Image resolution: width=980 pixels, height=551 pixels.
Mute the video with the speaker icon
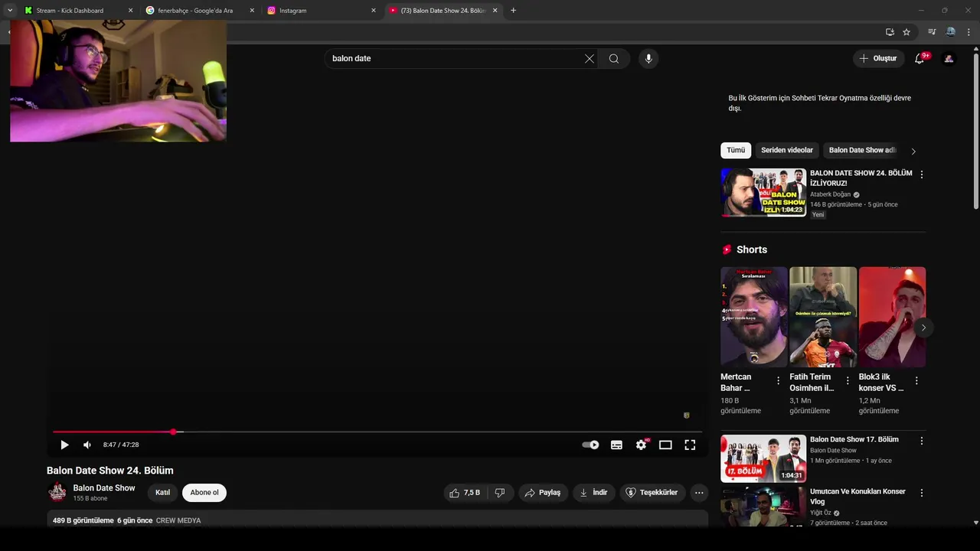point(87,445)
